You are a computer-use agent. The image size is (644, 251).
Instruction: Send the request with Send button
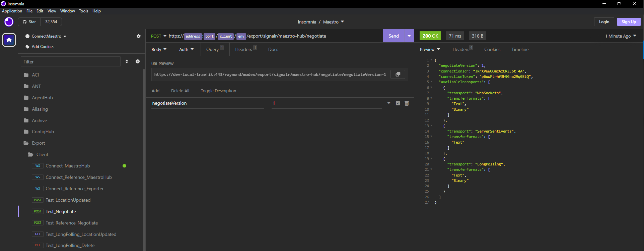(x=393, y=36)
